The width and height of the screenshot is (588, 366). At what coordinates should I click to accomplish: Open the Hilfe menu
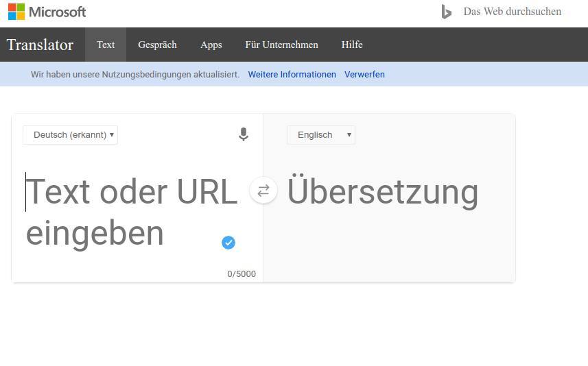pyautogui.click(x=352, y=45)
